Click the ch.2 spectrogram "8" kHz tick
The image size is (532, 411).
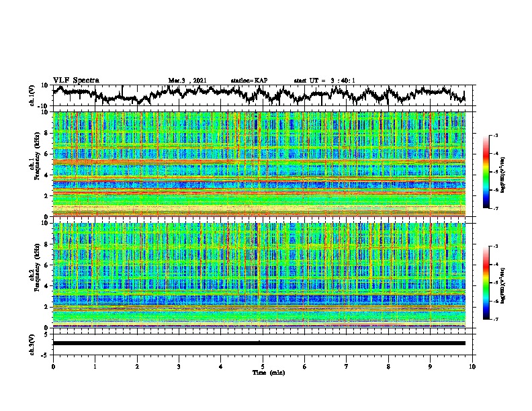click(x=47, y=244)
